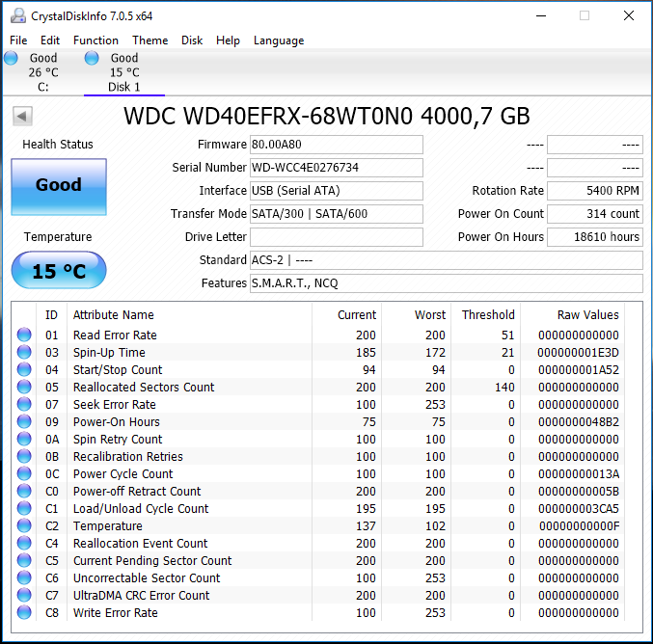Click the Rotation Rate value 5400 RPM
This screenshot has width=653, height=644.
point(595,191)
